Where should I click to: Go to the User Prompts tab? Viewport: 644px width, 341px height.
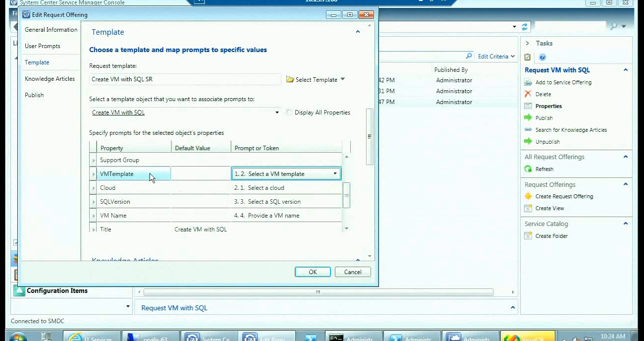tap(43, 46)
